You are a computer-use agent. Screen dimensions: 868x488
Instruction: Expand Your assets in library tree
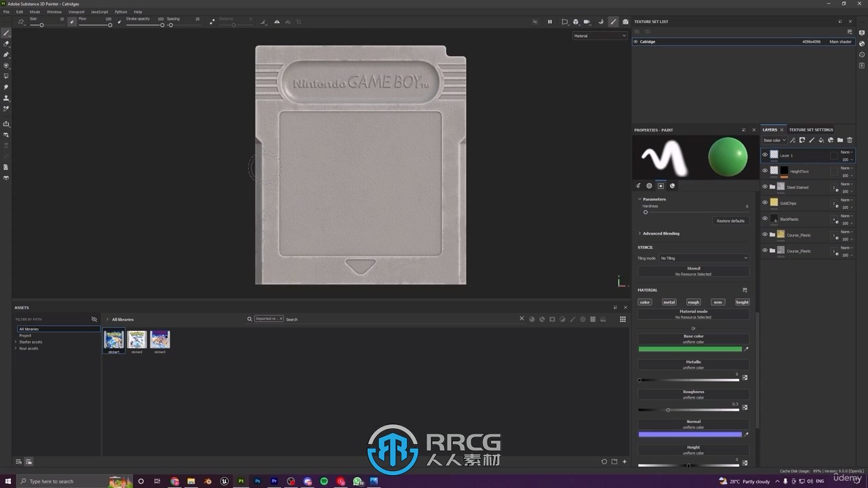pos(16,348)
